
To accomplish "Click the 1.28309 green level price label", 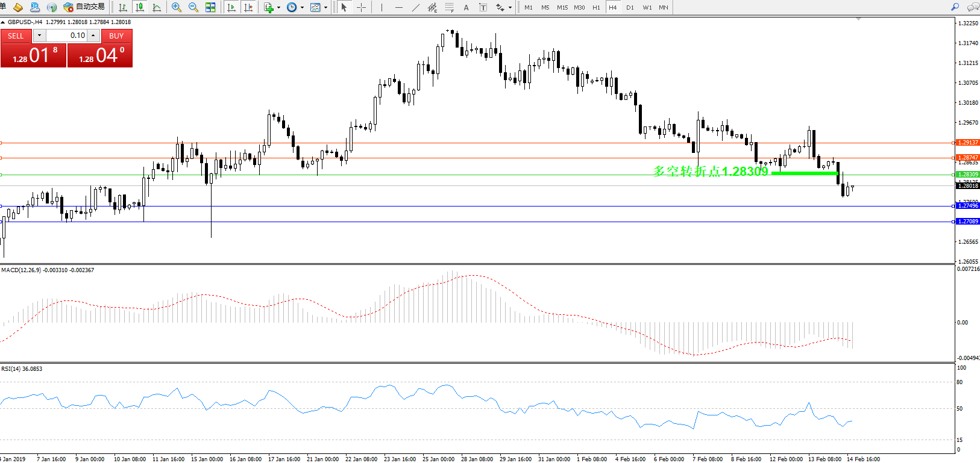I will pos(968,175).
